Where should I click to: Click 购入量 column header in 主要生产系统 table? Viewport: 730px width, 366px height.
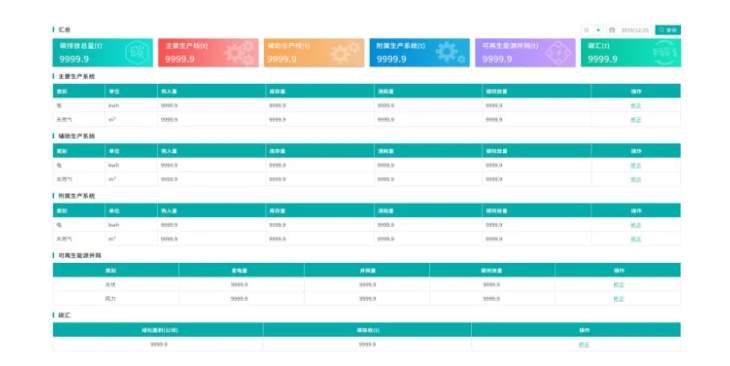coord(212,91)
